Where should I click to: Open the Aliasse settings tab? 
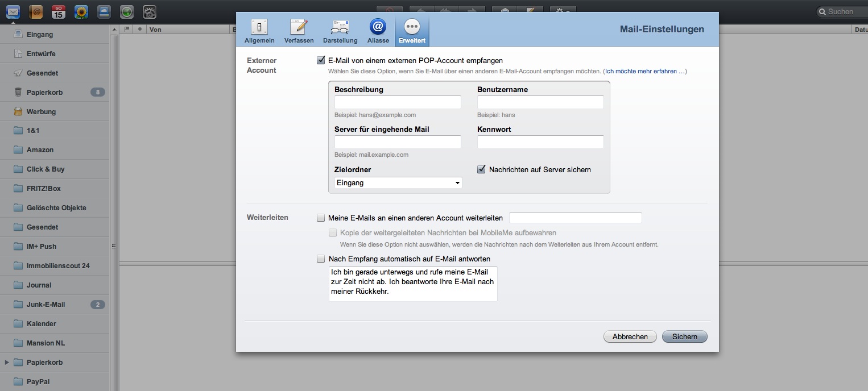click(378, 31)
